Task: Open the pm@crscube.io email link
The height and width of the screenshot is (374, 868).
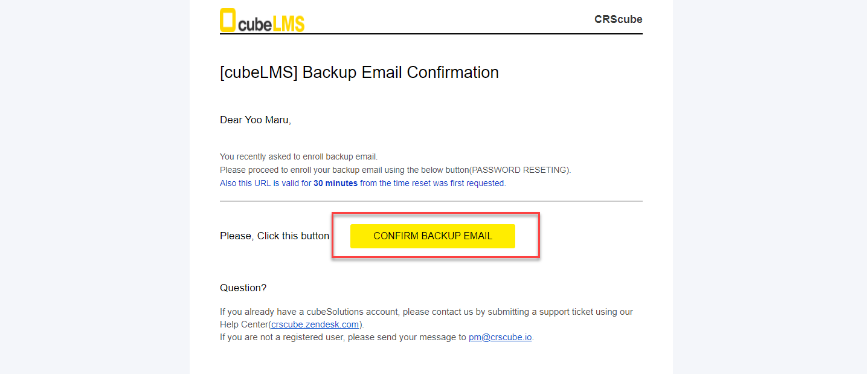Action: point(500,337)
